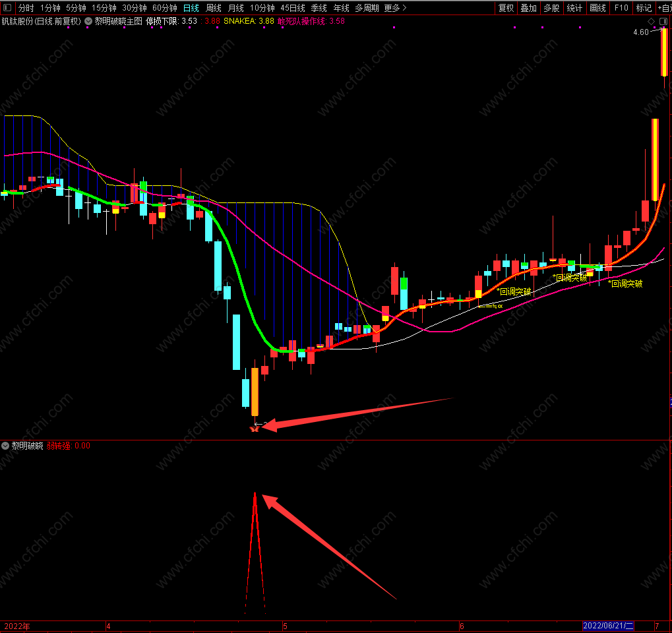Click the 4.60 high price label
The height and width of the screenshot is (633, 672).
pos(641,32)
